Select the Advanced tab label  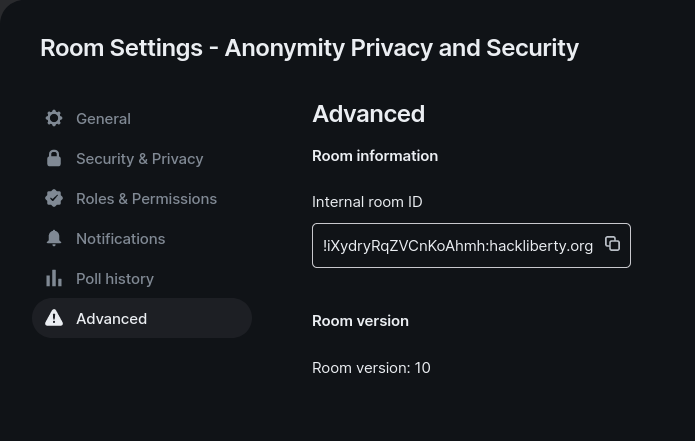[x=112, y=319]
